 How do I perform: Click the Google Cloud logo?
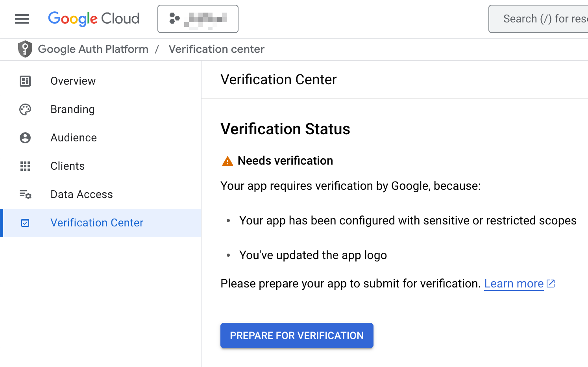[94, 19]
